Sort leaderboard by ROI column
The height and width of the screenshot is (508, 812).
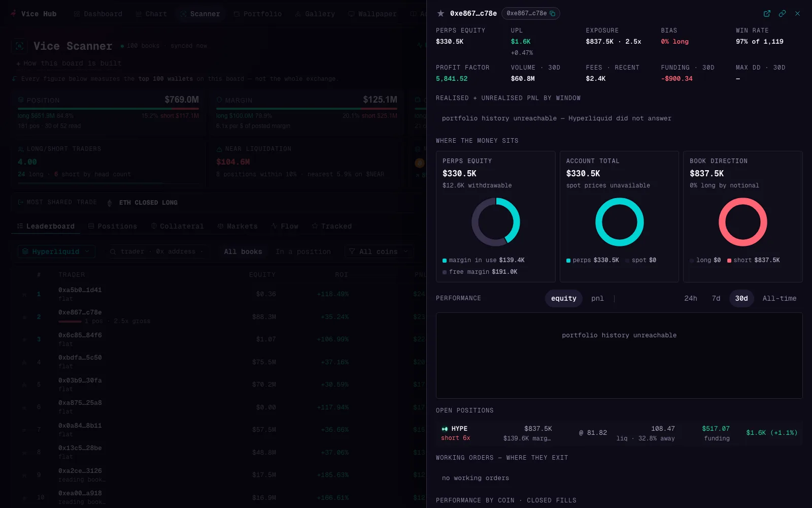342,275
